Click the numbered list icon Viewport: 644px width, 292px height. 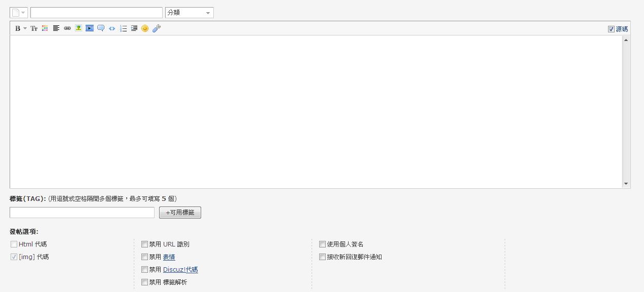(123, 28)
